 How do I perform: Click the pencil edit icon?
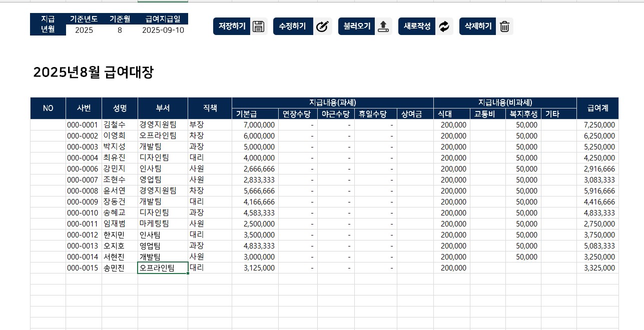click(323, 26)
